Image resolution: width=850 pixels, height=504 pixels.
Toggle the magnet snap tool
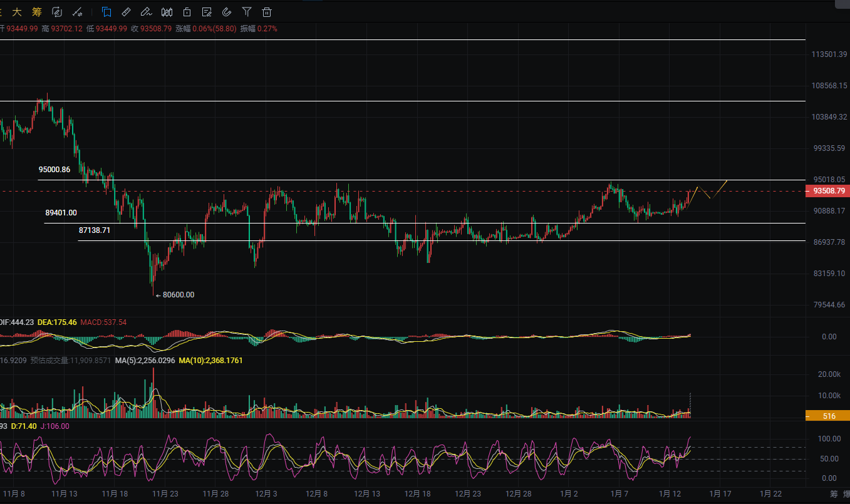point(227,12)
